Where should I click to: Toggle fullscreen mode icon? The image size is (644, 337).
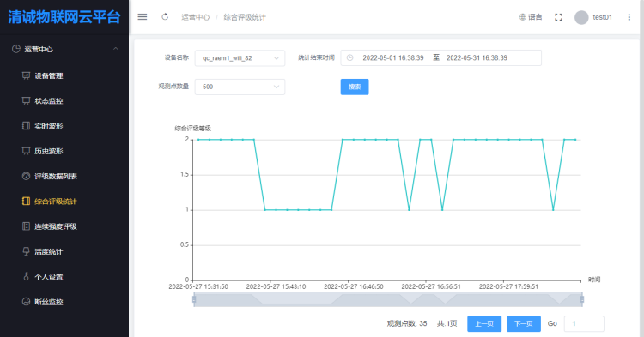tap(558, 17)
